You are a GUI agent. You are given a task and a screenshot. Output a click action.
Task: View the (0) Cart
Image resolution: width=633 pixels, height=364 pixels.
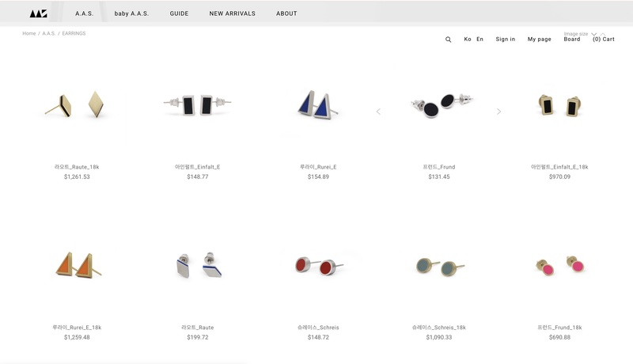(x=604, y=39)
